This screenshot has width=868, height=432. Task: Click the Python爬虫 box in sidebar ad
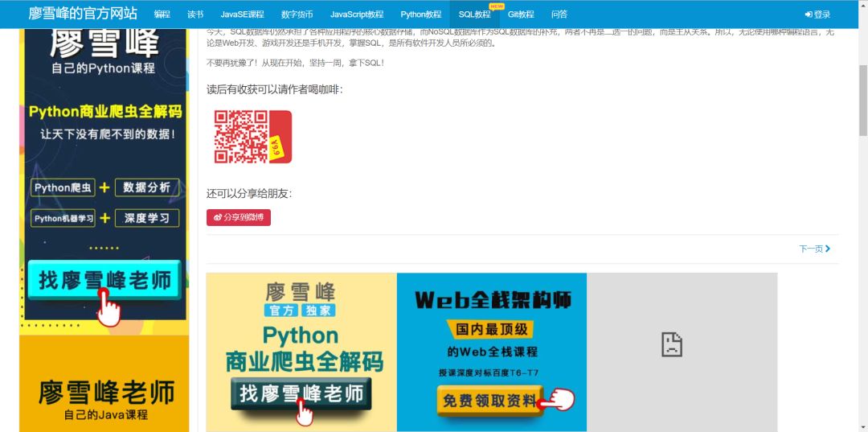(x=63, y=187)
